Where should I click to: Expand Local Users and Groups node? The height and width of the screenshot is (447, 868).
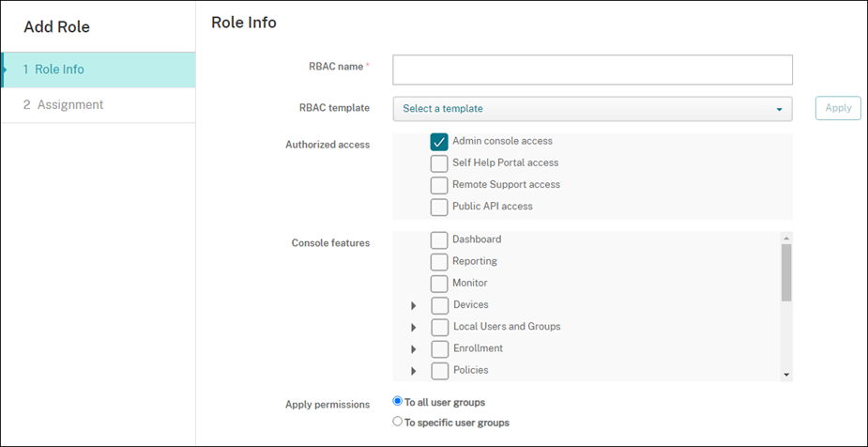tap(413, 328)
